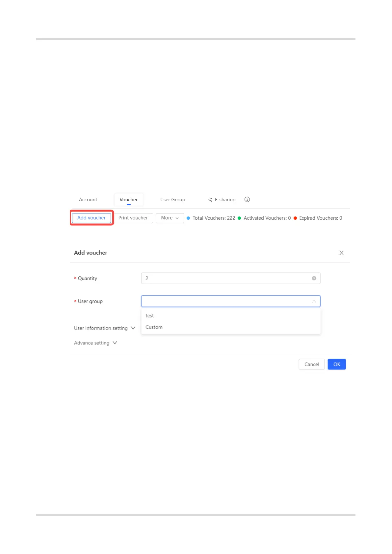This screenshot has height=554, width=392.
Task: Collapse the User group dropdown arrow
Action: tap(314, 301)
